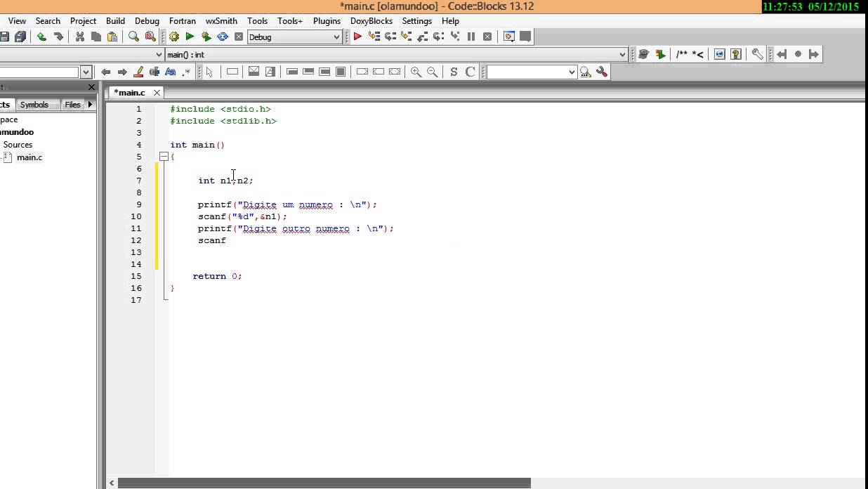Click the previous bookmark arrow icon
The image size is (868, 489).
[782, 54]
